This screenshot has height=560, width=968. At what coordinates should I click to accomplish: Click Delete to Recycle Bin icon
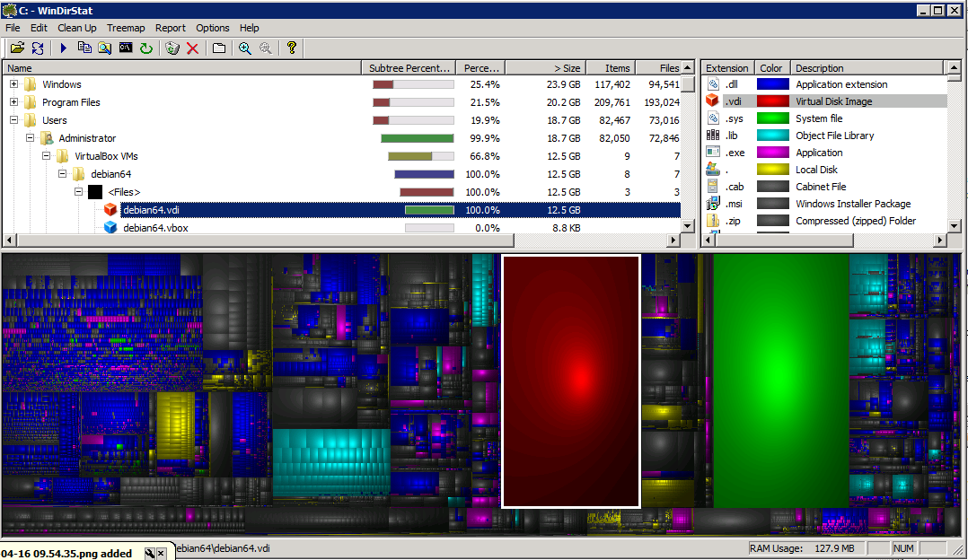[172, 48]
